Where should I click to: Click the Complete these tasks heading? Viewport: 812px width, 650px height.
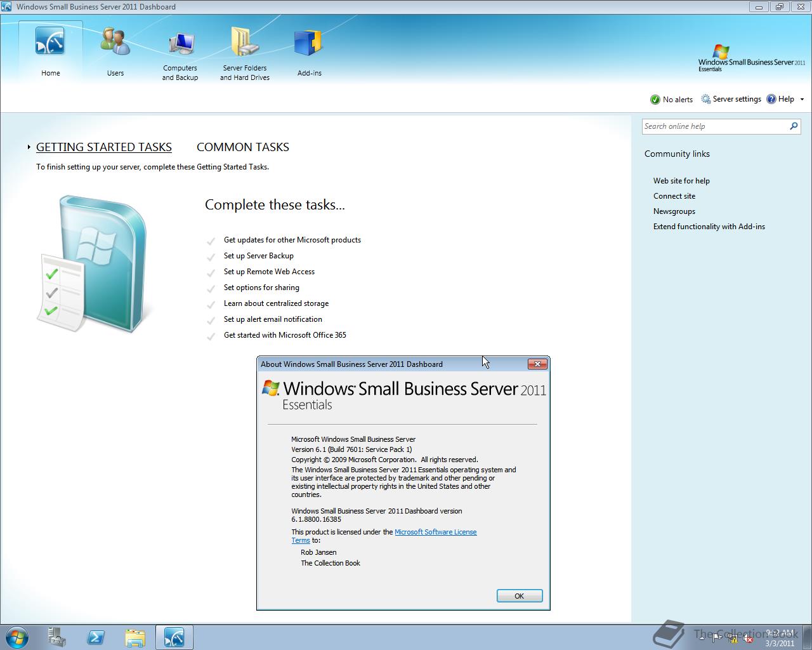tap(275, 205)
